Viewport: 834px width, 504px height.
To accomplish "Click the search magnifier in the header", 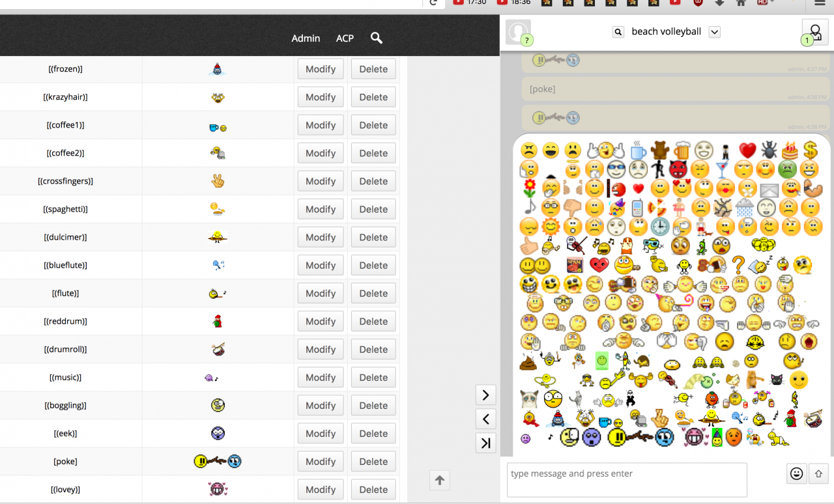I will [376, 38].
